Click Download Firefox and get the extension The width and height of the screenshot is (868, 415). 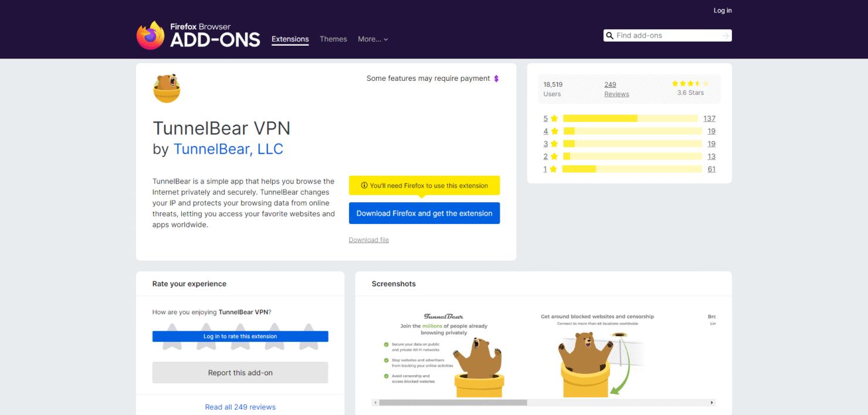pos(425,213)
